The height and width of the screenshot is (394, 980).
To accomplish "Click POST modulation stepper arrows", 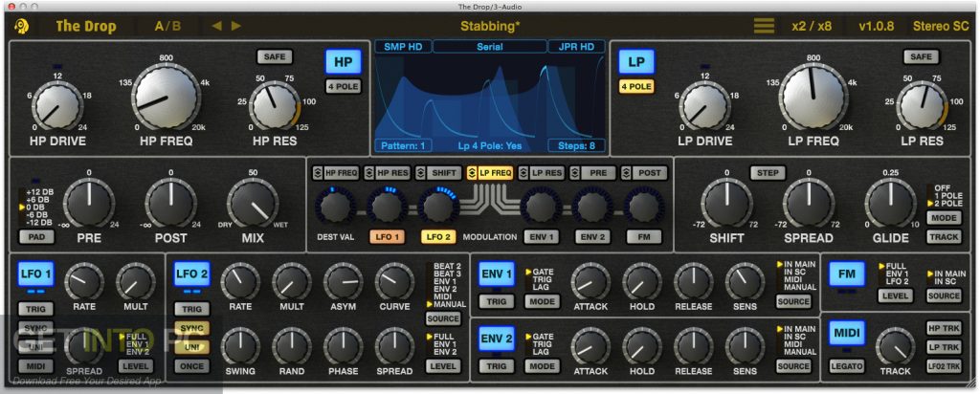I will tap(626, 173).
